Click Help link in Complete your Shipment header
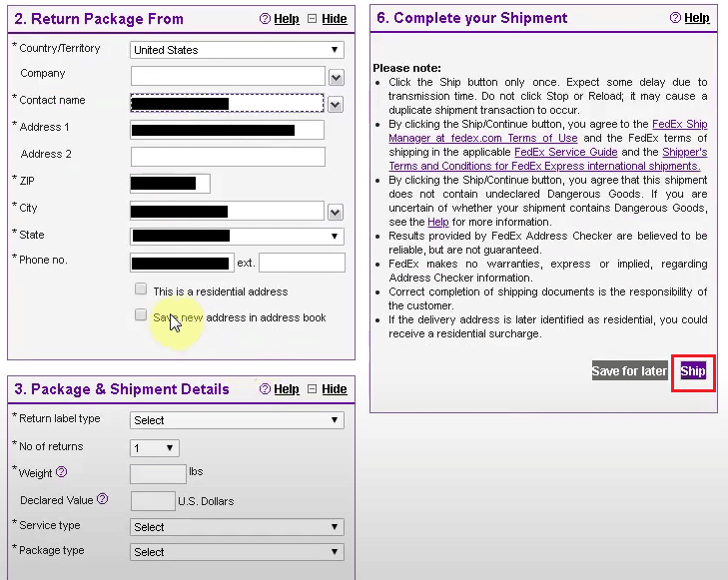 pyautogui.click(x=697, y=18)
